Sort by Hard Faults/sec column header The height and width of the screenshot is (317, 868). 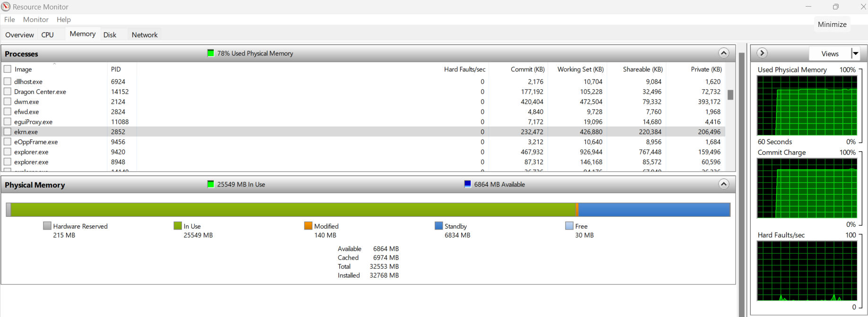[x=464, y=69]
